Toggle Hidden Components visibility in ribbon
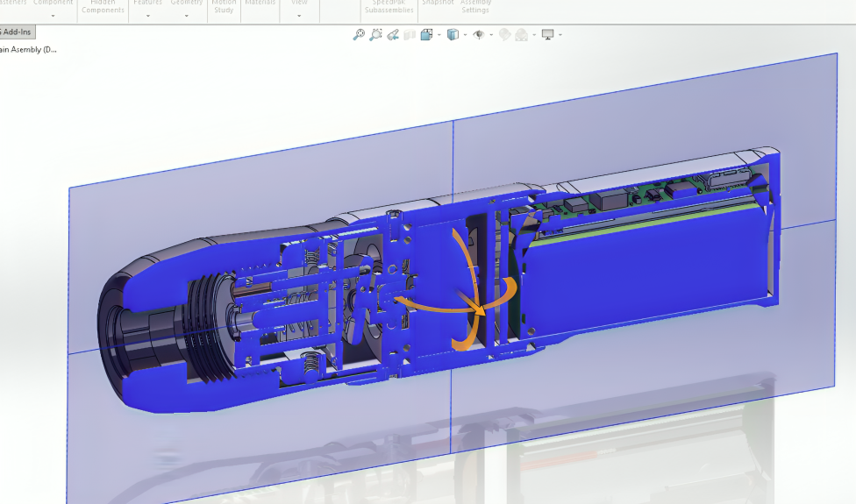This screenshot has height=504, width=856. (103, 6)
